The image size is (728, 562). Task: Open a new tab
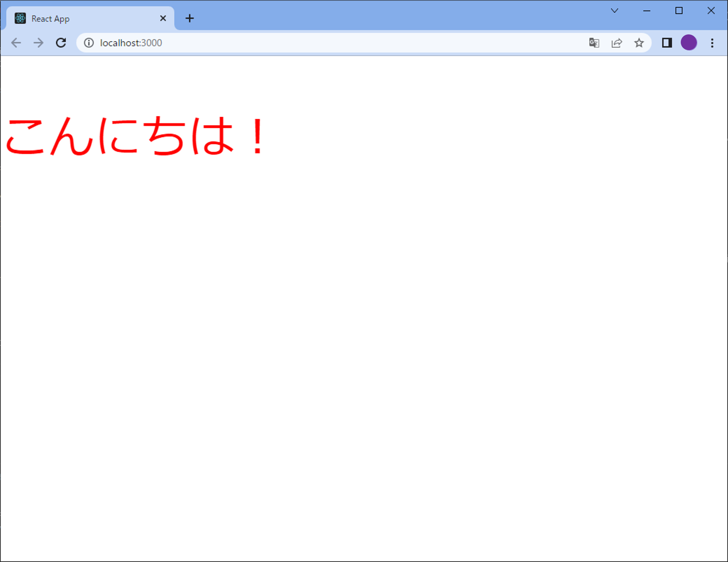click(190, 18)
